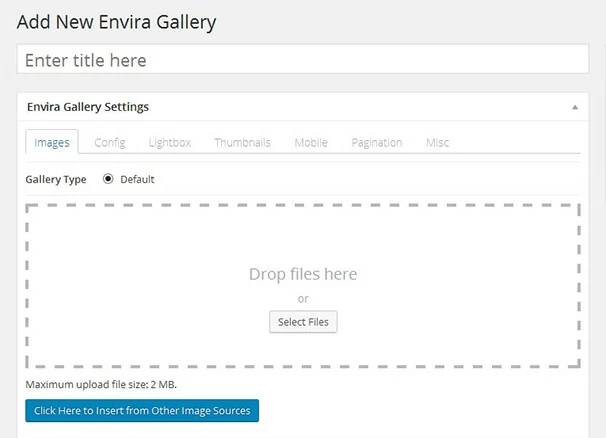Select the Default gallery type radio
This screenshot has width=606, height=438.
click(x=108, y=179)
